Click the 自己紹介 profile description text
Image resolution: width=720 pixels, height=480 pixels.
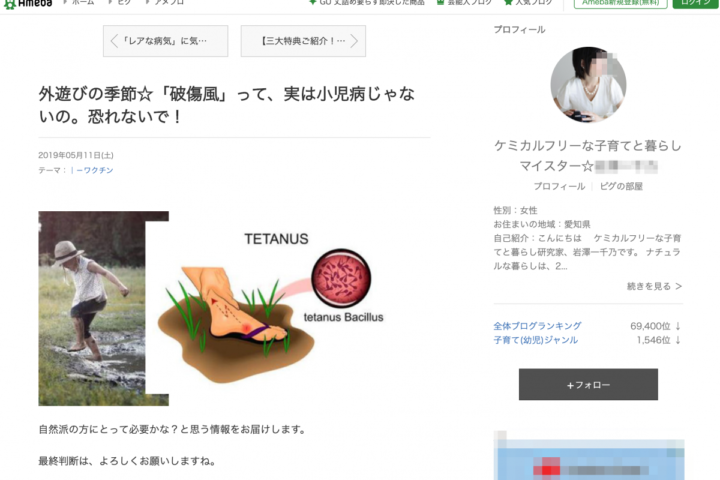(x=587, y=252)
